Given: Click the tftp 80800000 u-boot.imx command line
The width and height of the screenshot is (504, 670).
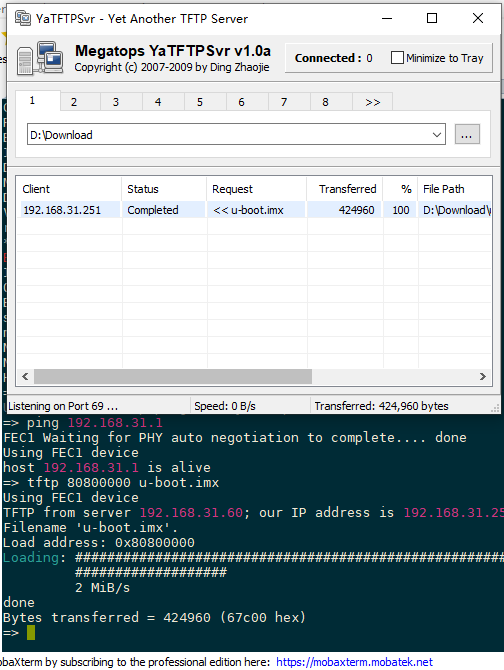Looking at the screenshot, I should (x=111, y=483).
